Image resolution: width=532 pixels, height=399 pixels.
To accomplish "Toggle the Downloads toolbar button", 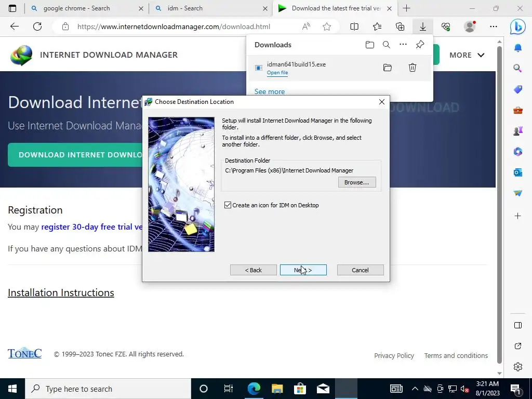I will click(x=423, y=26).
